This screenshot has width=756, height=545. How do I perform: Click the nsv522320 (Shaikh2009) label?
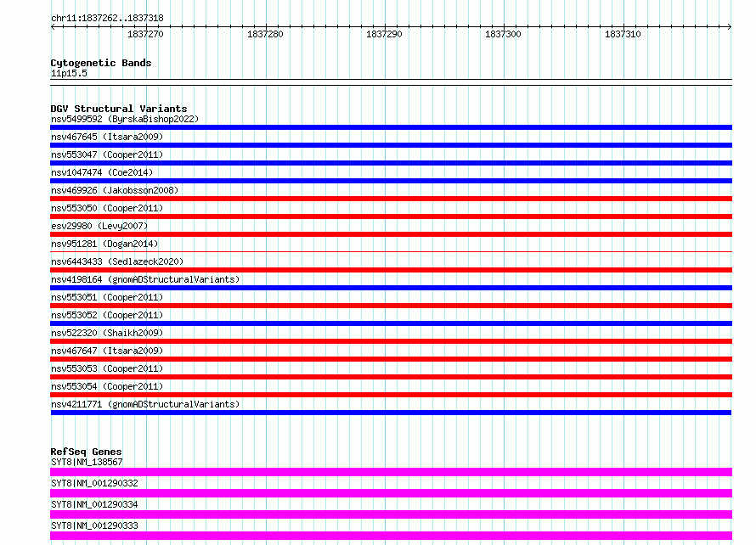(107, 333)
